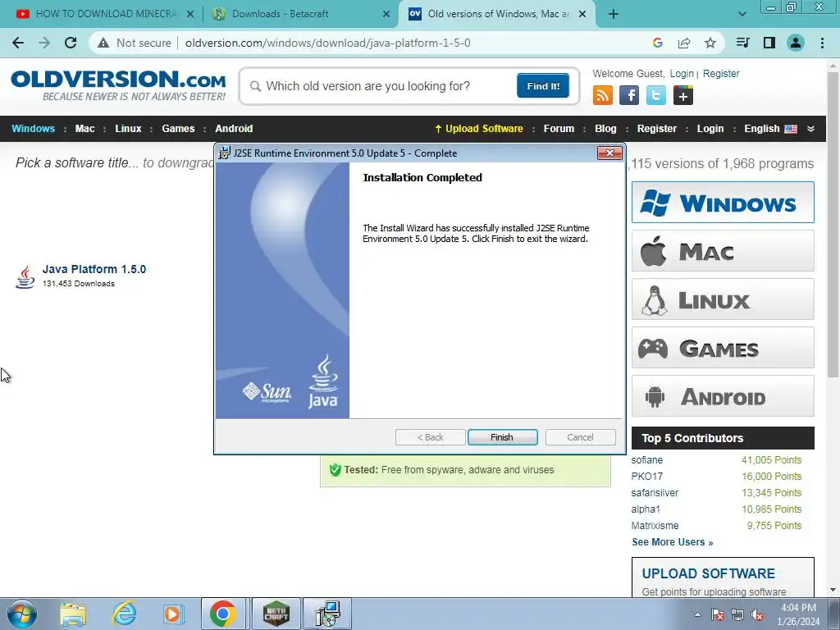Open the tab search dropdown arrow
The height and width of the screenshot is (630, 840).
742,14
